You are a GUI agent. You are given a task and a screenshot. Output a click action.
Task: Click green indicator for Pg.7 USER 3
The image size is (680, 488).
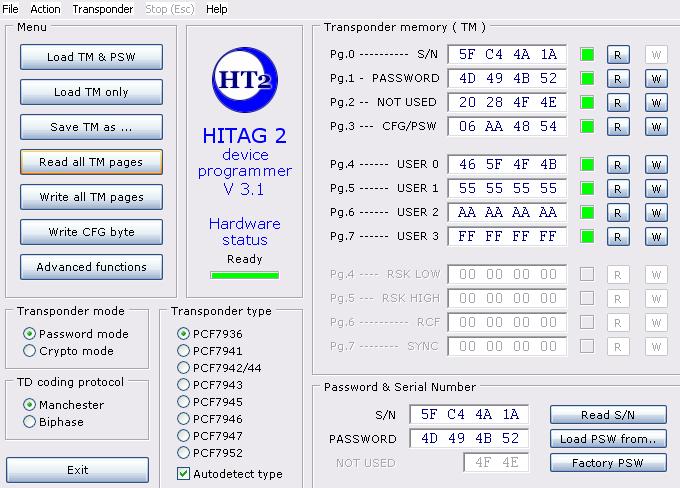coord(587,236)
